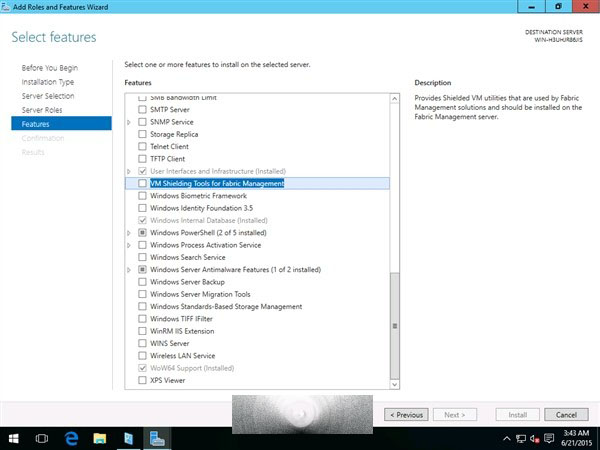Screen dimensions: 600x450
Task: Check the WINS Server checkbox
Action: pos(142,343)
